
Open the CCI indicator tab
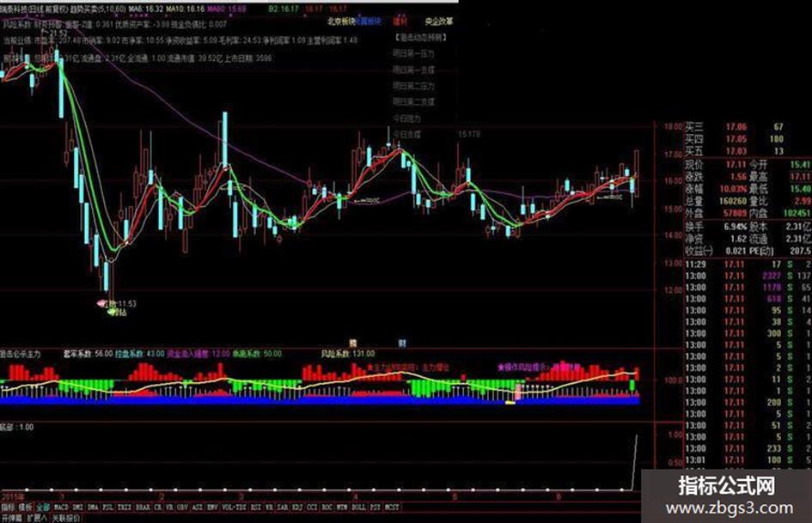(x=312, y=508)
